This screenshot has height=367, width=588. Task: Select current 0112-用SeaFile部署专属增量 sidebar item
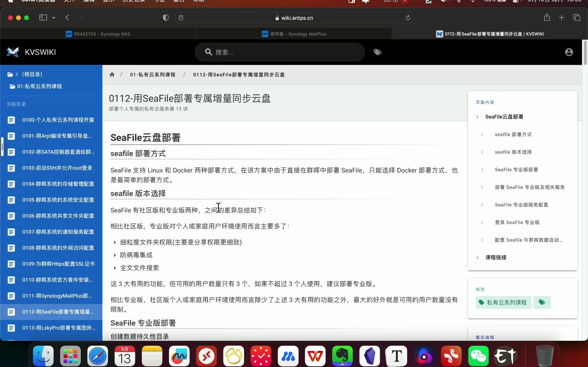(x=51, y=312)
